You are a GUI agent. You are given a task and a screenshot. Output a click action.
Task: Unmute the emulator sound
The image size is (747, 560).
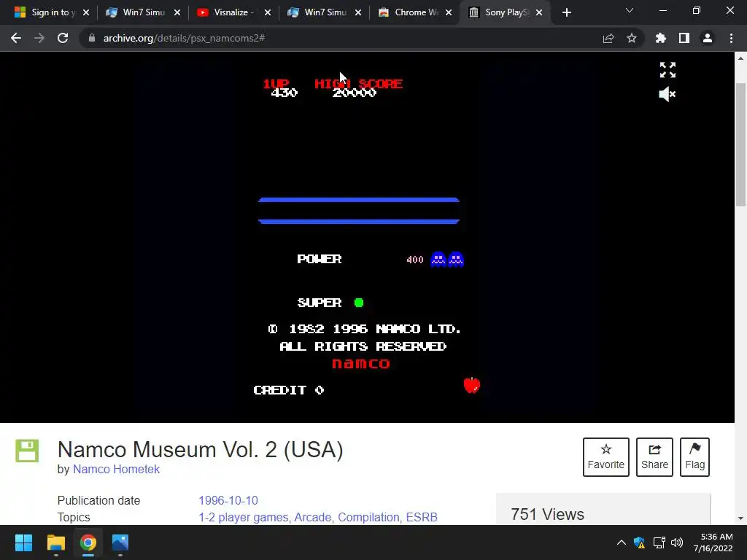click(667, 94)
